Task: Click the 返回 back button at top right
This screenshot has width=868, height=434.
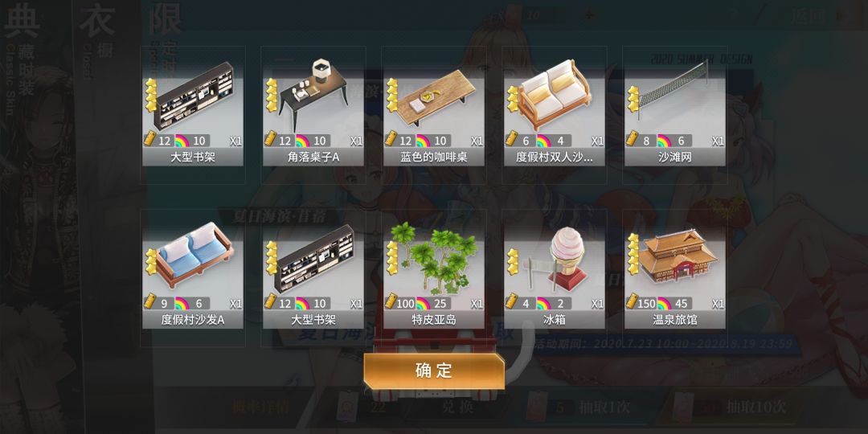Action: click(809, 16)
